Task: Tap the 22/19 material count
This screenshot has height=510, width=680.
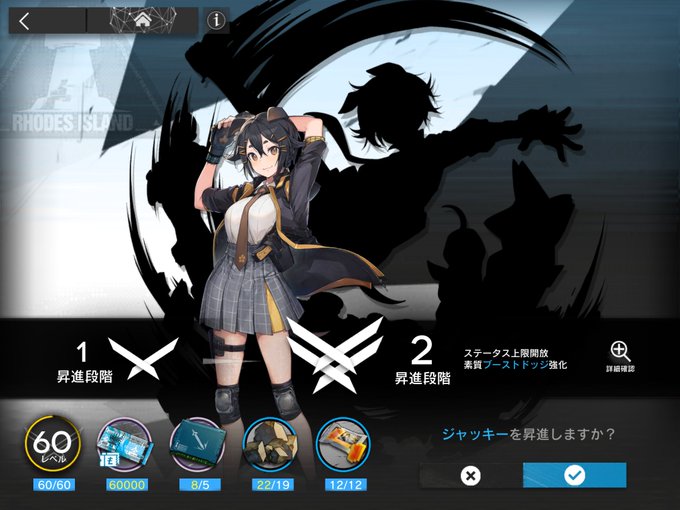Action: [x=272, y=484]
